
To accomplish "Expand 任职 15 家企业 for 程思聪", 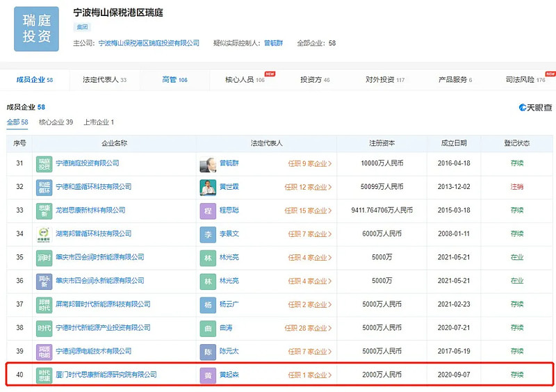I will coord(308,211).
